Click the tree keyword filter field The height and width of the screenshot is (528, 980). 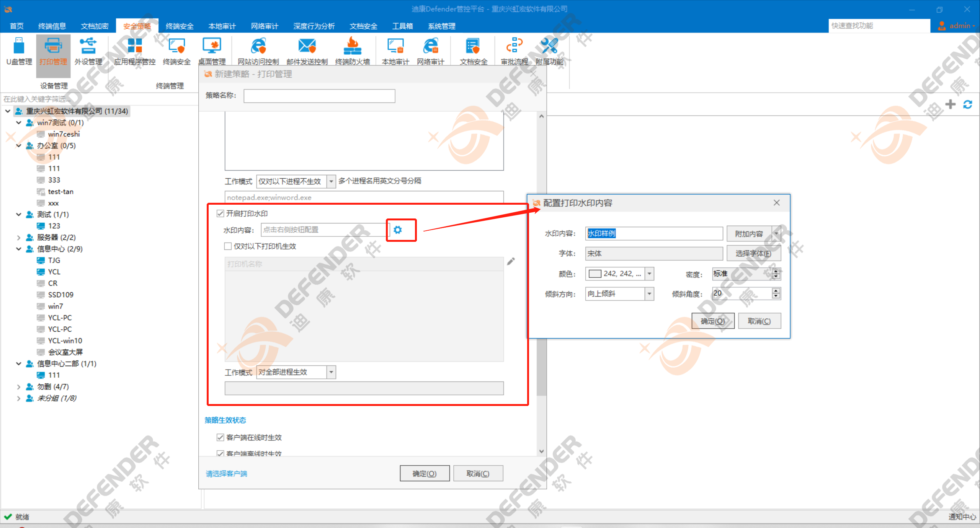pos(99,99)
